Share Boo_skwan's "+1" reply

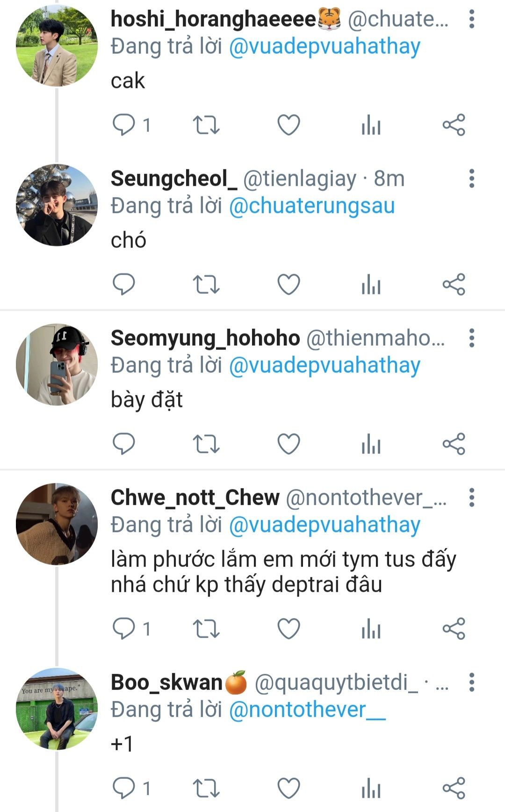pos(454,788)
